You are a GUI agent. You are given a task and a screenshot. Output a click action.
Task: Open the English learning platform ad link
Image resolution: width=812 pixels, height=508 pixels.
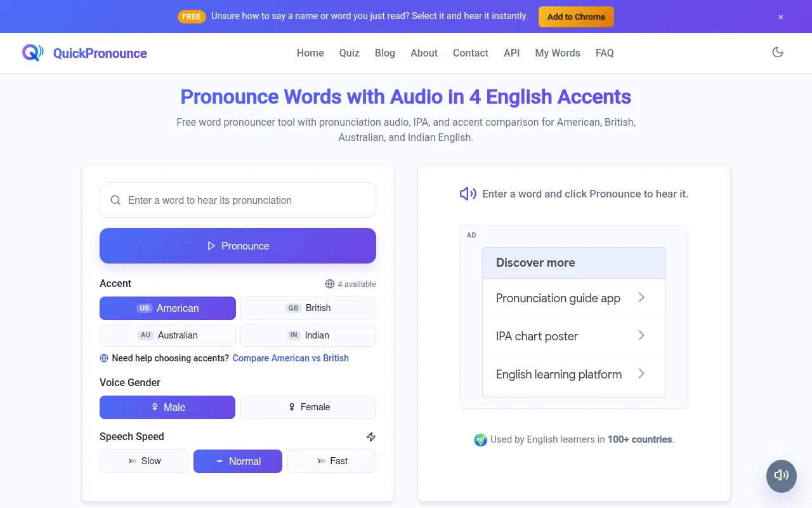click(574, 374)
